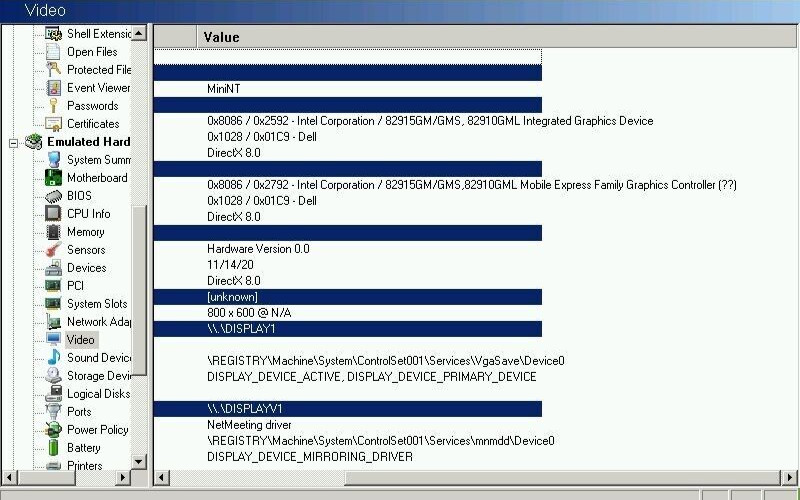Click the Sensors thermometer icon
800x500 pixels.
pyautogui.click(x=53, y=249)
